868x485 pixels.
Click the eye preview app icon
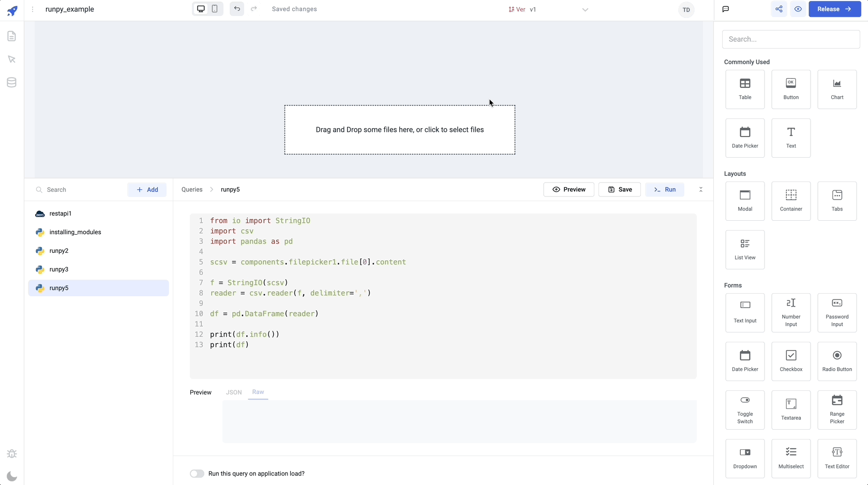(x=798, y=9)
